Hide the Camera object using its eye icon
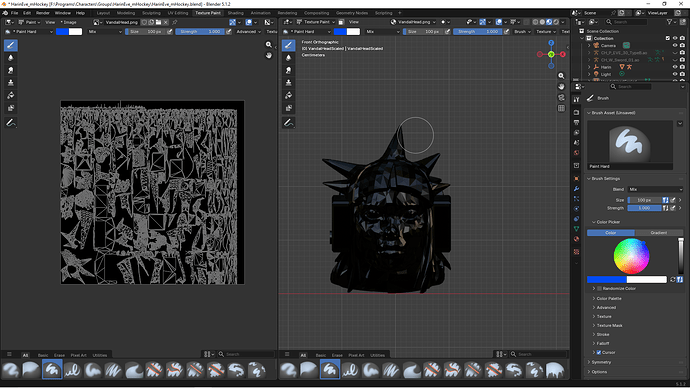The width and height of the screenshot is (690, 388). [x=675, y=45]
